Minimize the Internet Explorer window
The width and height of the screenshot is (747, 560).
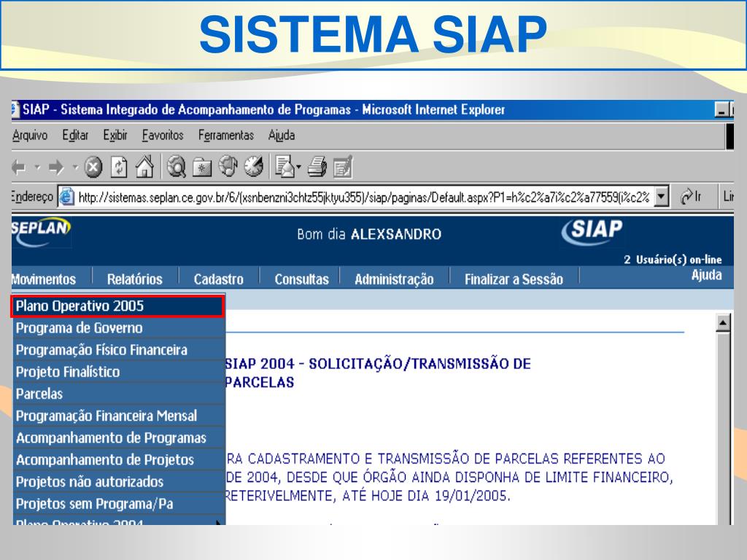pyautogui.click(x=721, y=110)
